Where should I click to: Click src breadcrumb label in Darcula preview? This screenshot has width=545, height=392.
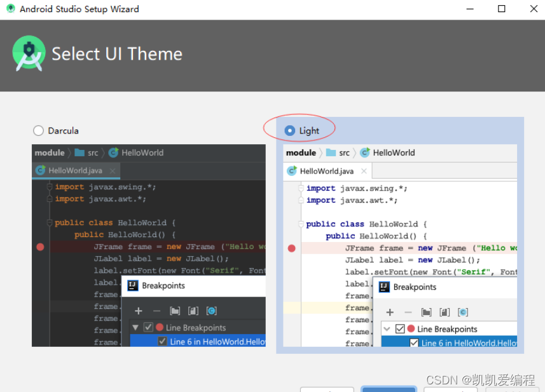click(x=93, y=152)
